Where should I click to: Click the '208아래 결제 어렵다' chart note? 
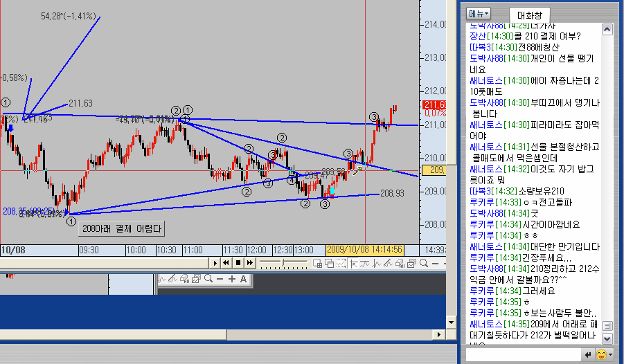(x=122, y=228)
